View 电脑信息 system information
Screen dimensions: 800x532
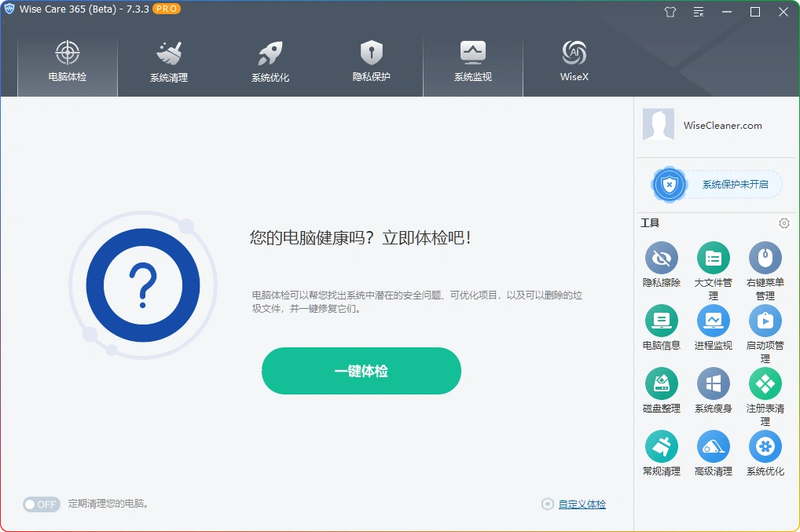point(661,322)
